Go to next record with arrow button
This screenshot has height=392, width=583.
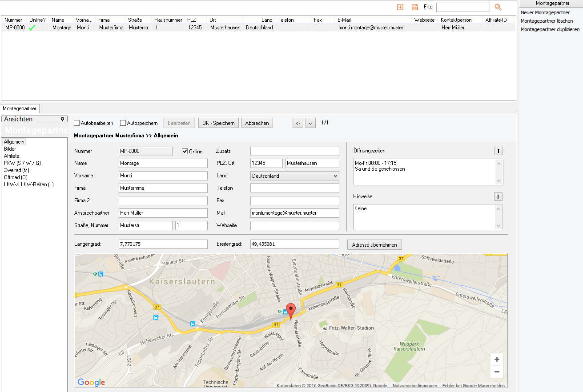pos(310,123)
